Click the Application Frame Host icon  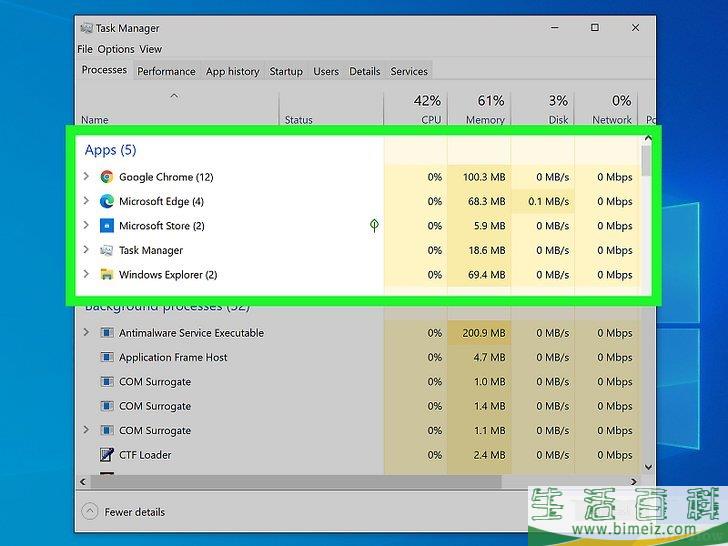[x=107, y=357]
